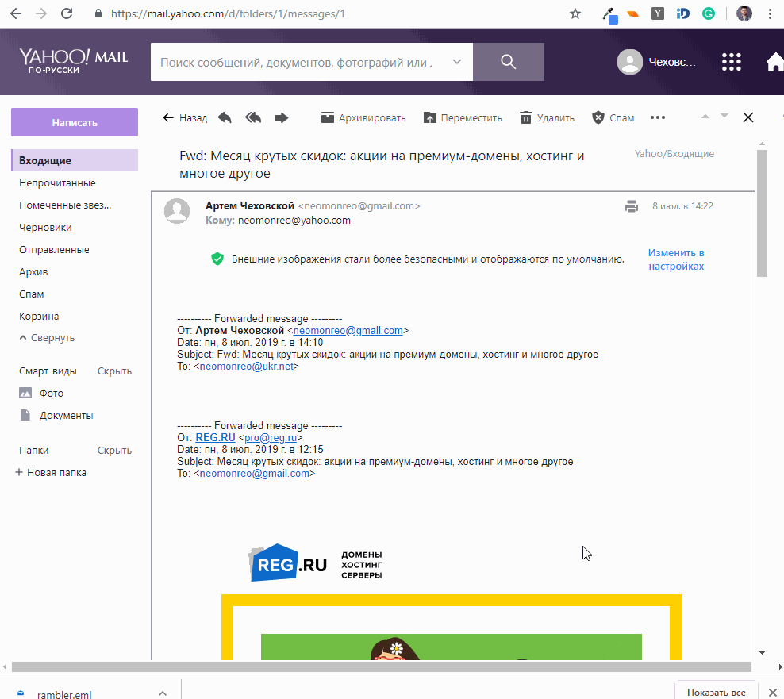
Task: Click the browser back arrow
Action: (x=16, y=13)
